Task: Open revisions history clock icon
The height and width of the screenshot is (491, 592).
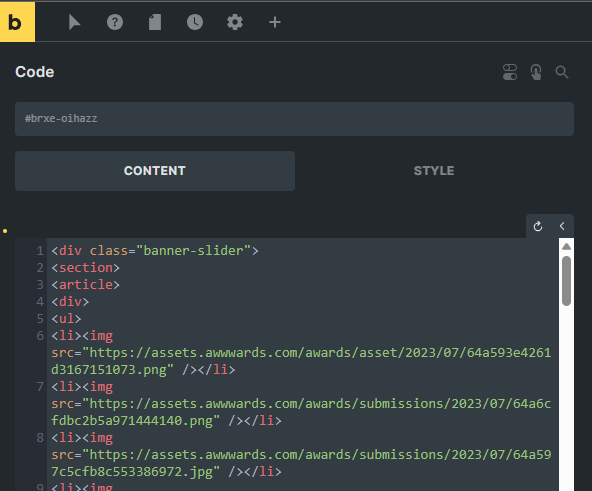Action: pos(195,22)
